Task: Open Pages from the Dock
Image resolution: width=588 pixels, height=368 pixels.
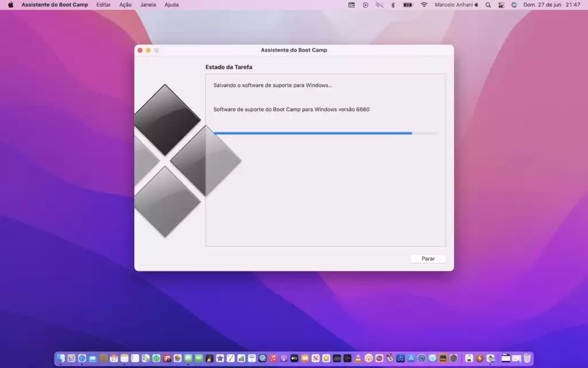Action: point(231,358)
